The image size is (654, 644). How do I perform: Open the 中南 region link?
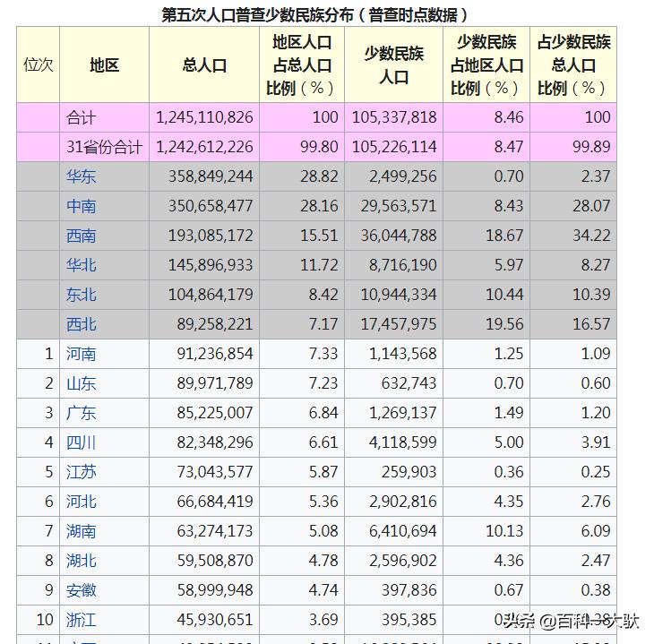82,206
